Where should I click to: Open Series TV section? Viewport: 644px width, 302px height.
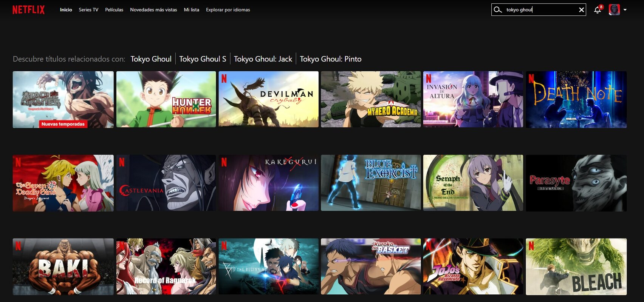[88, 10]
